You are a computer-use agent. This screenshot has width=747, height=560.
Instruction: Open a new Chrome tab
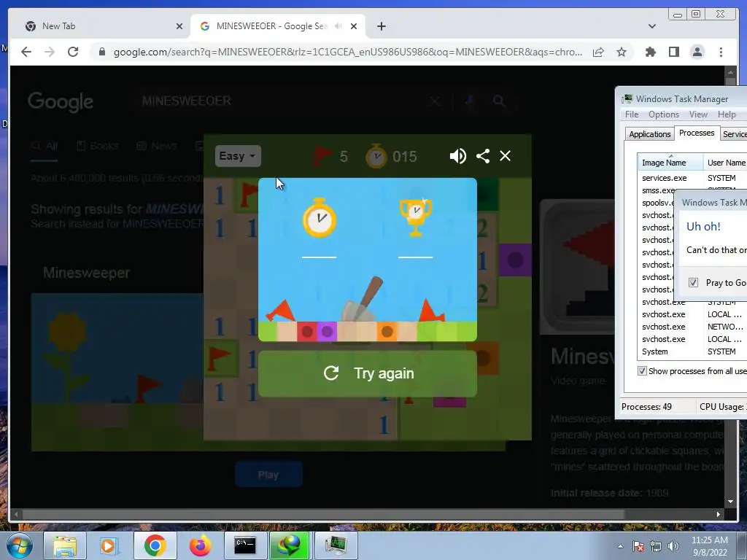point(381,26)
